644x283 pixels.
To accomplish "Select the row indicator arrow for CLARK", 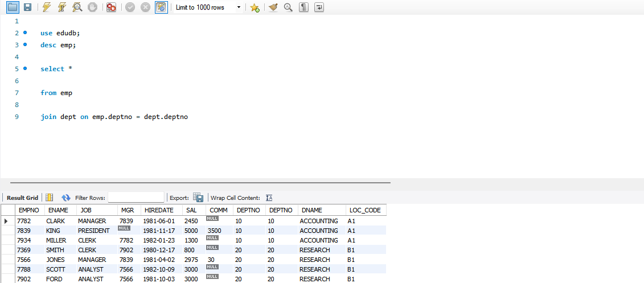I will pyautogui.click(x=7, y=221).
